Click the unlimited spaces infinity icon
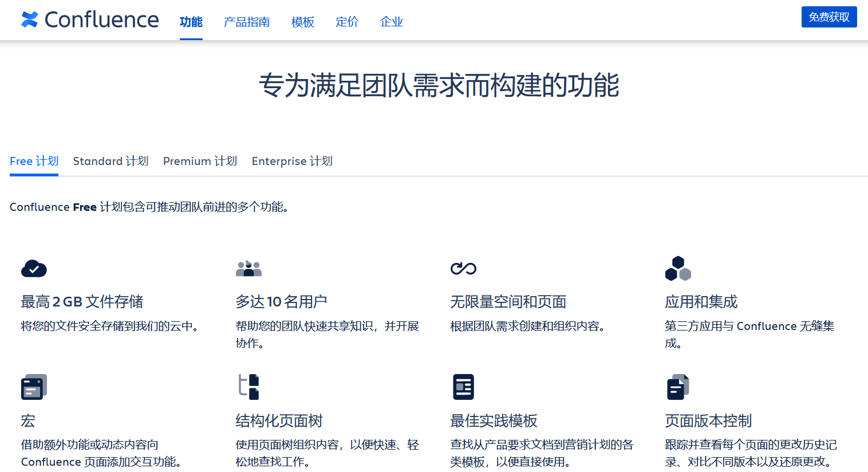Screen dimensions: 868x472 (x=463, y=268)
